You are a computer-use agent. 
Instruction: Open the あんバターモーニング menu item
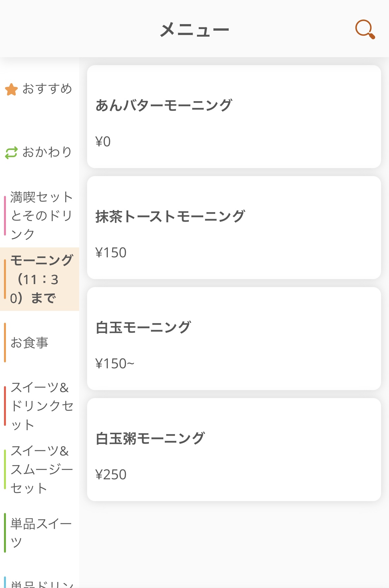pos(234,117)
